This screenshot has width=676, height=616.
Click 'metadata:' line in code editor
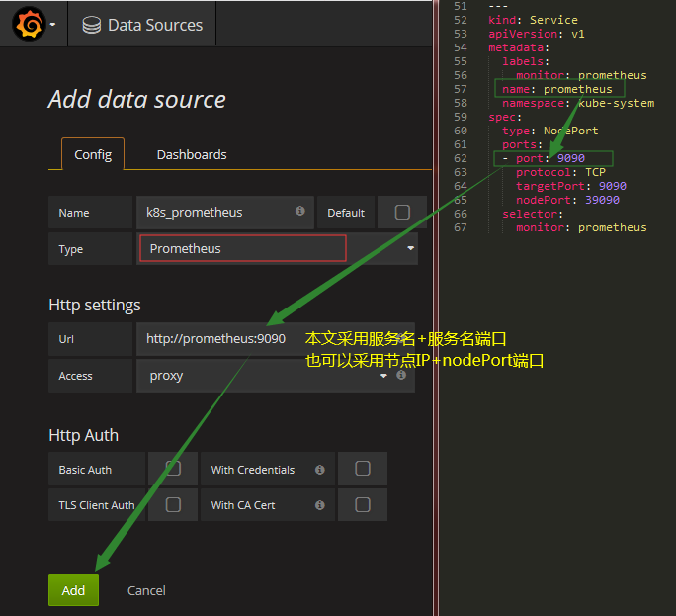(x=519, y=47)
